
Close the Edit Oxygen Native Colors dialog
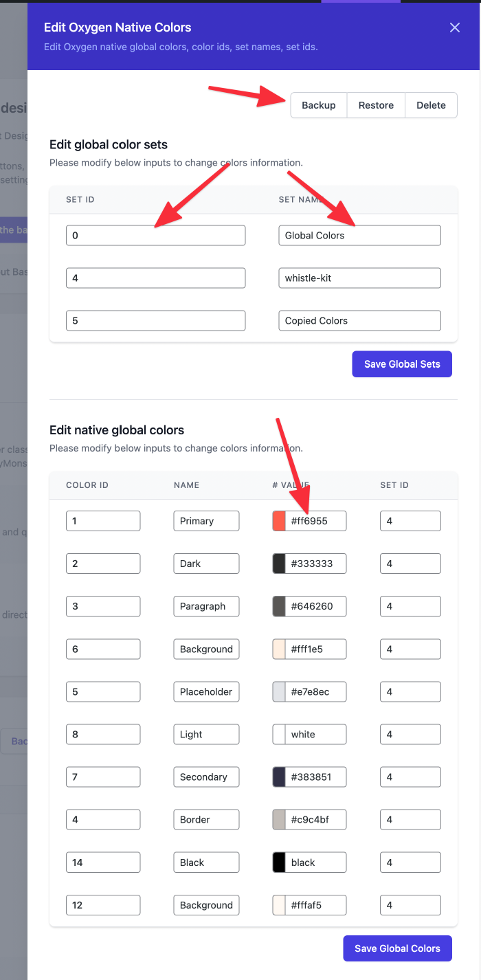[x=454, y=27]
